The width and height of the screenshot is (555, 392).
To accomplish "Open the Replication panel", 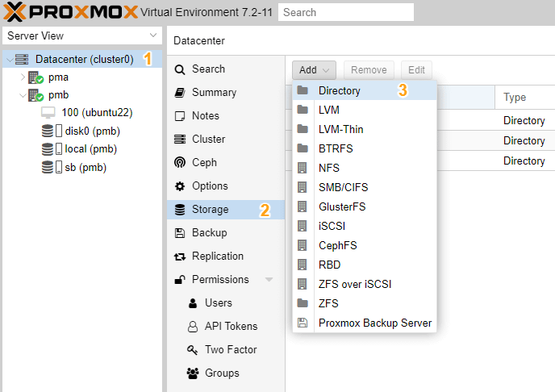I will click(226, 256).
